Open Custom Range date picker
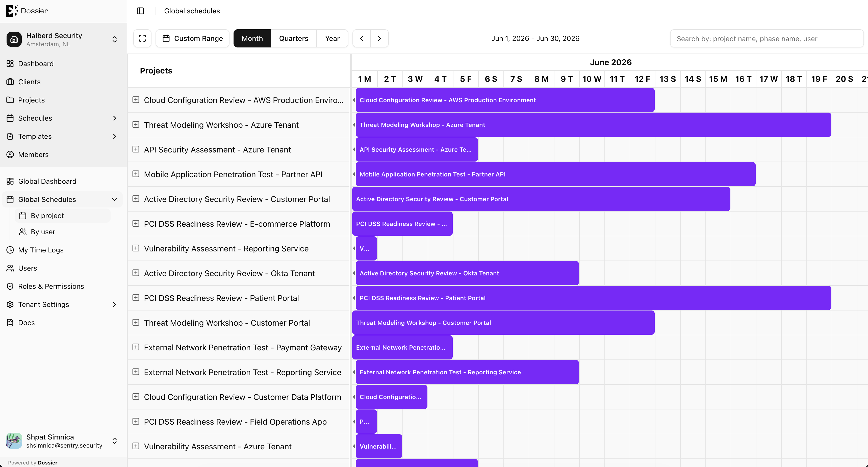Viewport: 868px width, 467px height. [192, 38]
